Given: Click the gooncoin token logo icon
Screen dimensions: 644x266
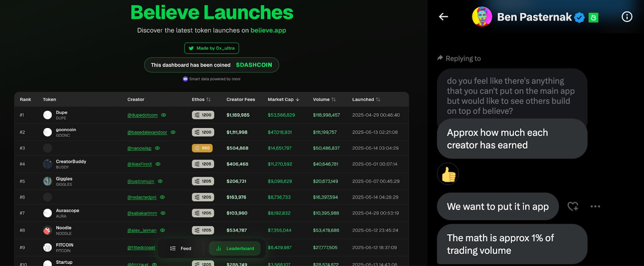Looking at the screenshot, I should pos(47,132).
